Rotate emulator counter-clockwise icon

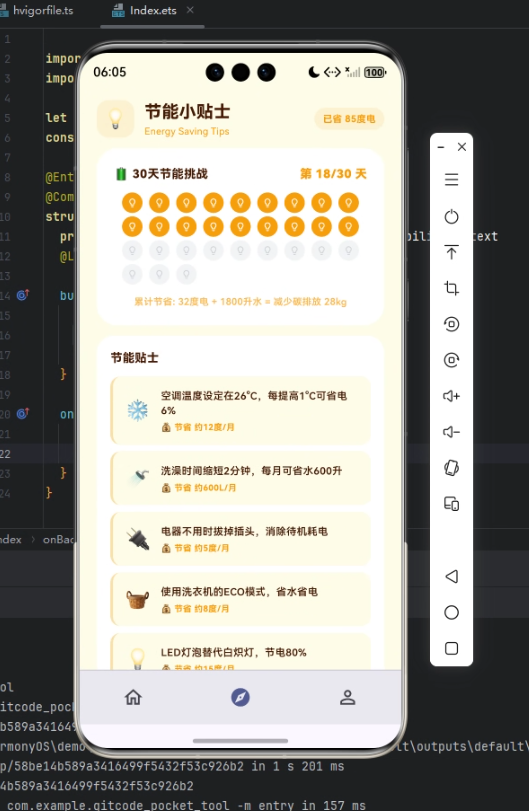tap(451, 324)
